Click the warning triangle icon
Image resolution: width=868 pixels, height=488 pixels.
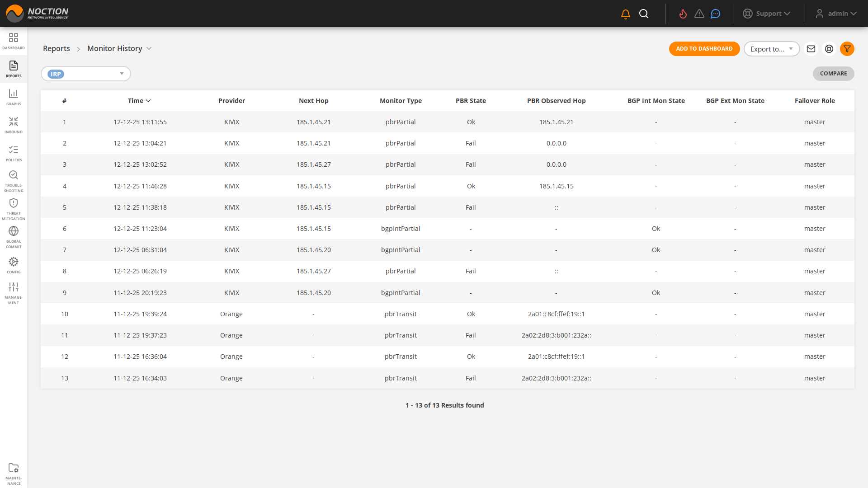[x=699, y=14]
